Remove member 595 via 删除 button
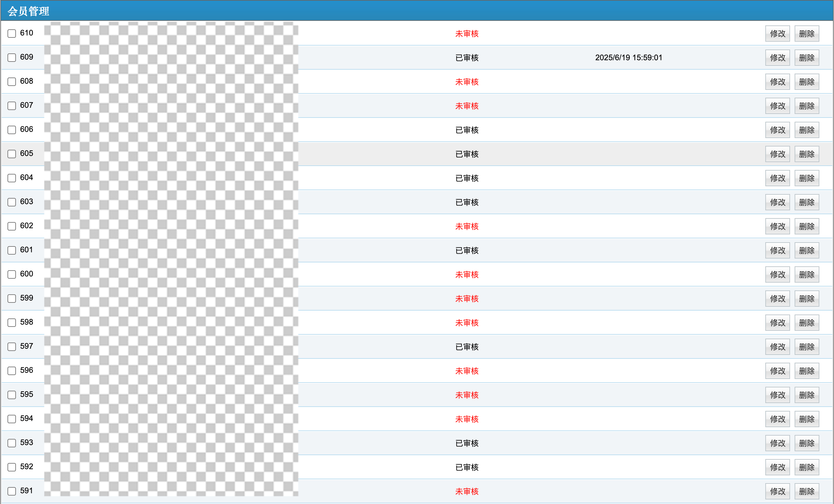834x504 pixels. [806, 395]
